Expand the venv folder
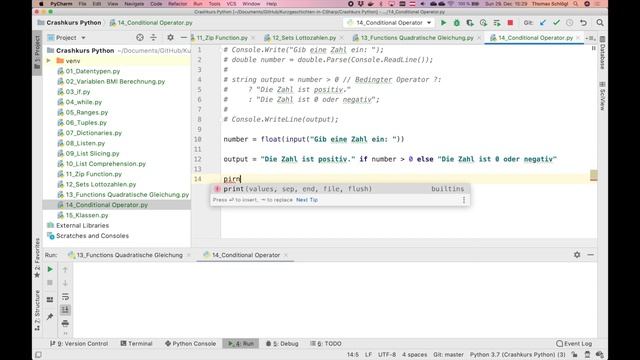The height and width of the screenshot is (360, 640). 49,61
